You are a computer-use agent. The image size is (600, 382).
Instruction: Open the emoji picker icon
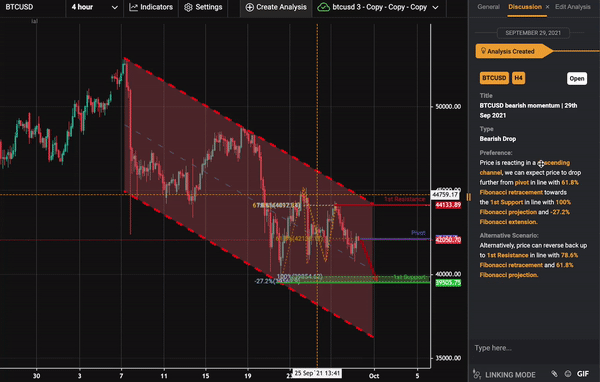(568, 374)
